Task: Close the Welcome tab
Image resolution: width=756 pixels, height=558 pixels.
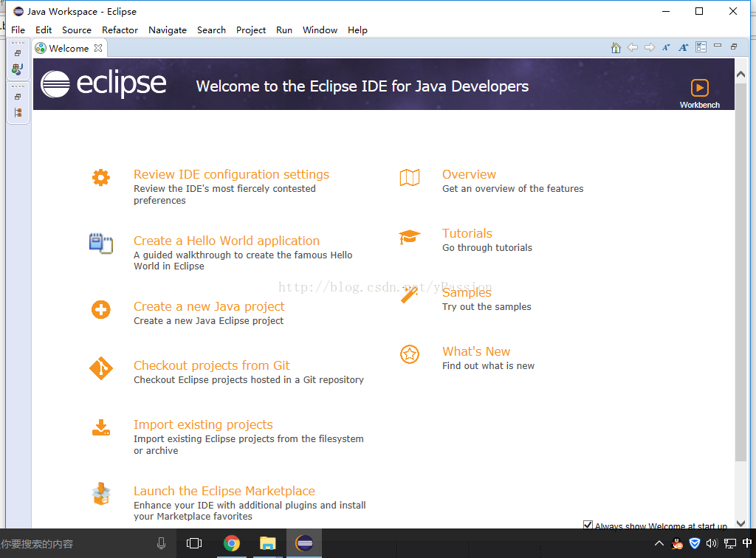Action: click(98, 48)
